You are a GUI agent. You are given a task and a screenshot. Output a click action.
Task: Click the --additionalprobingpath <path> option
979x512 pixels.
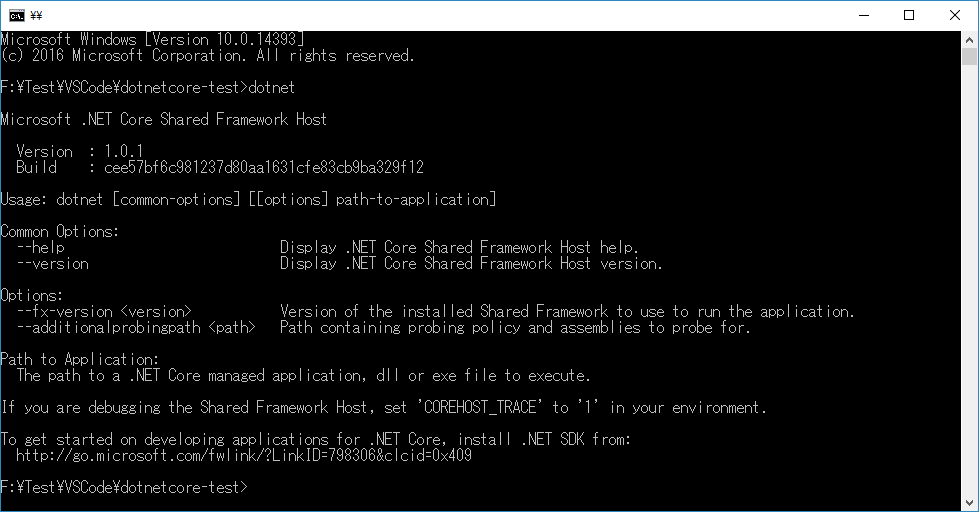coord(136,327)
